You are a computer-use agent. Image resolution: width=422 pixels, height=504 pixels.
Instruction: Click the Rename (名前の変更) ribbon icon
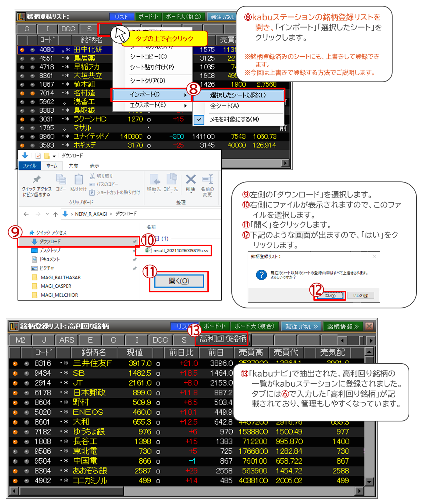[207, 179]
